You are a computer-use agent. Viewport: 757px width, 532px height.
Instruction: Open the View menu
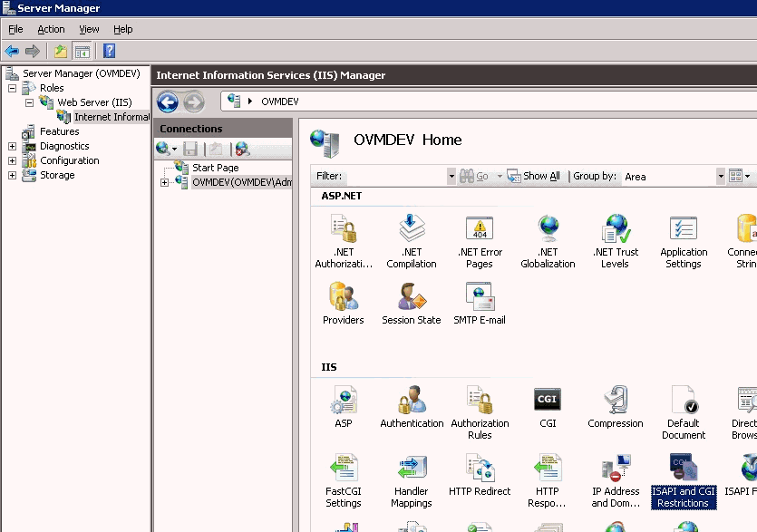point(88,29)
